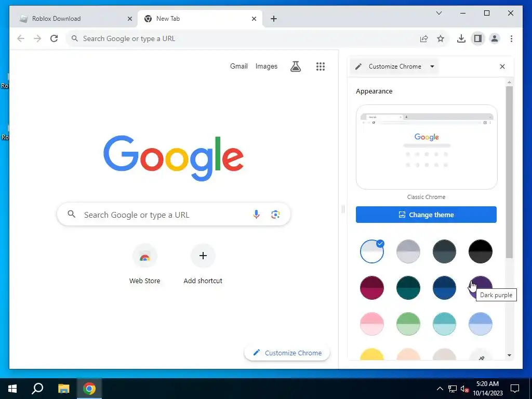The width and height of the screenshot is (532, 399).
Task: Open the Chrome three-dot menu
Action: coord(511,38)
